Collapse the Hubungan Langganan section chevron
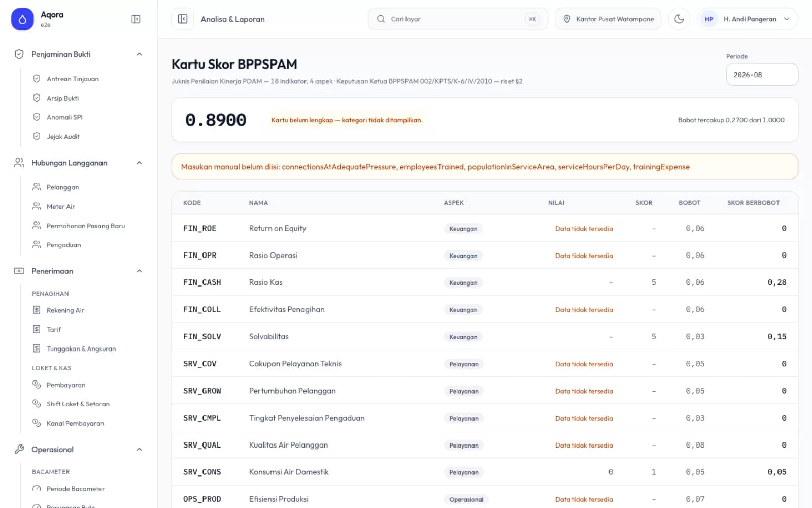The width and height of the screenshot is (812, 508). pyautogui.click(x=139, y=163)
